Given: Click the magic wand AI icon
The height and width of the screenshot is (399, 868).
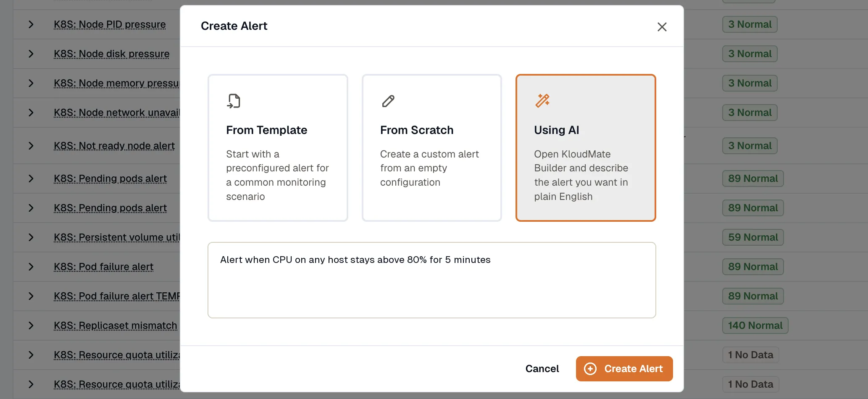Looking at the screenshot, I should click(542, 101).
